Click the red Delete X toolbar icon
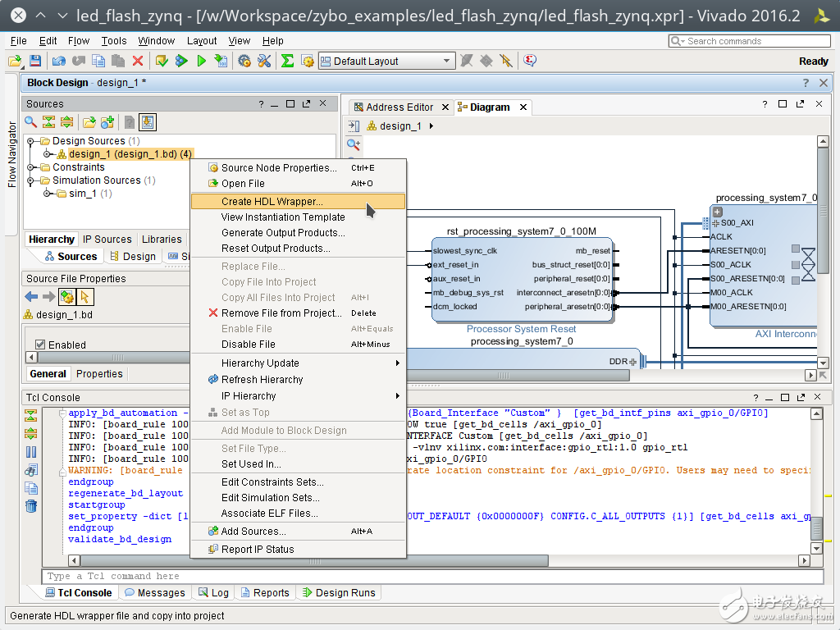The height and width of the screenshot is (630, 840). click(x=138, y=61)
